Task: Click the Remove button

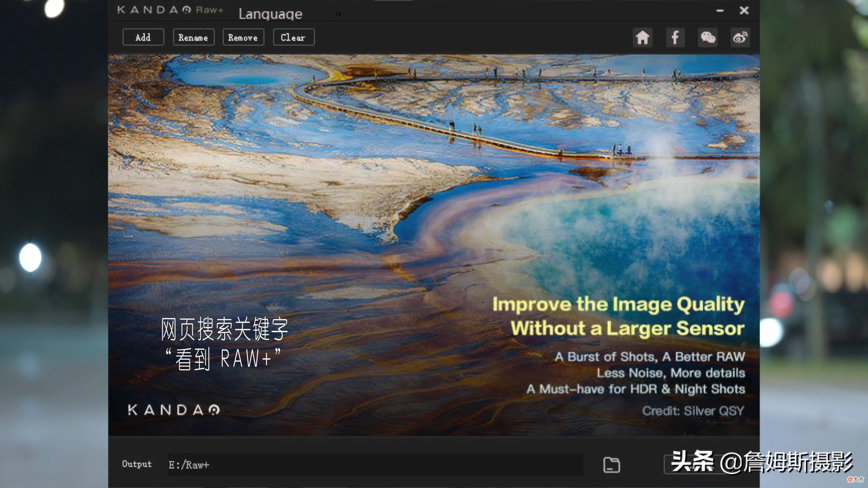Action: [x=243, y=37]
